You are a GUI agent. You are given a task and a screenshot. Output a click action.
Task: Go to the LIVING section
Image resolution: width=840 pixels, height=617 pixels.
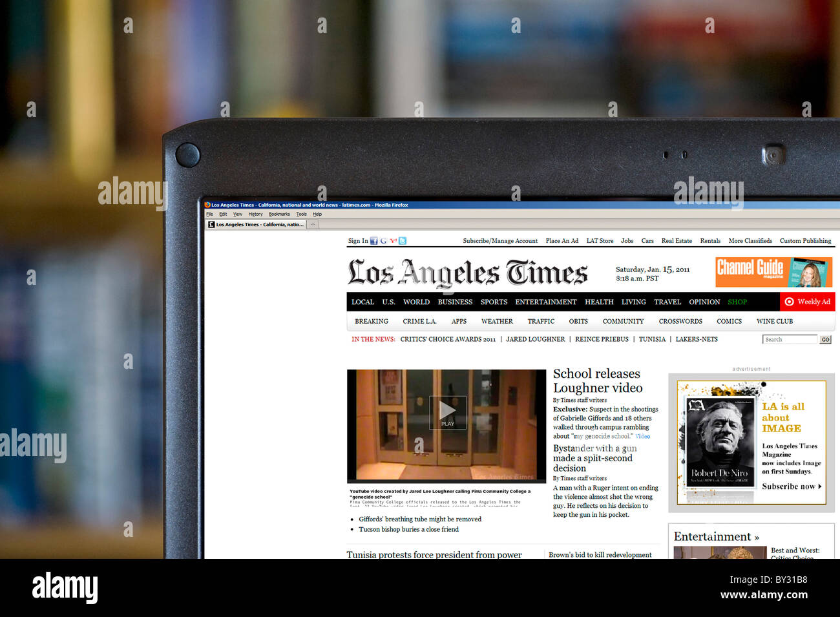point(633,302)
